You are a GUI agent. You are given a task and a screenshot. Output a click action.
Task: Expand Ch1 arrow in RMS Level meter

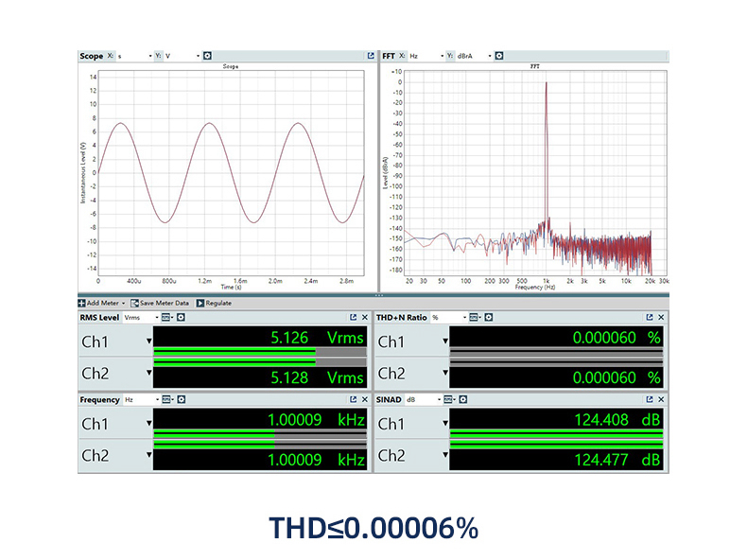(x=148, y=341)
